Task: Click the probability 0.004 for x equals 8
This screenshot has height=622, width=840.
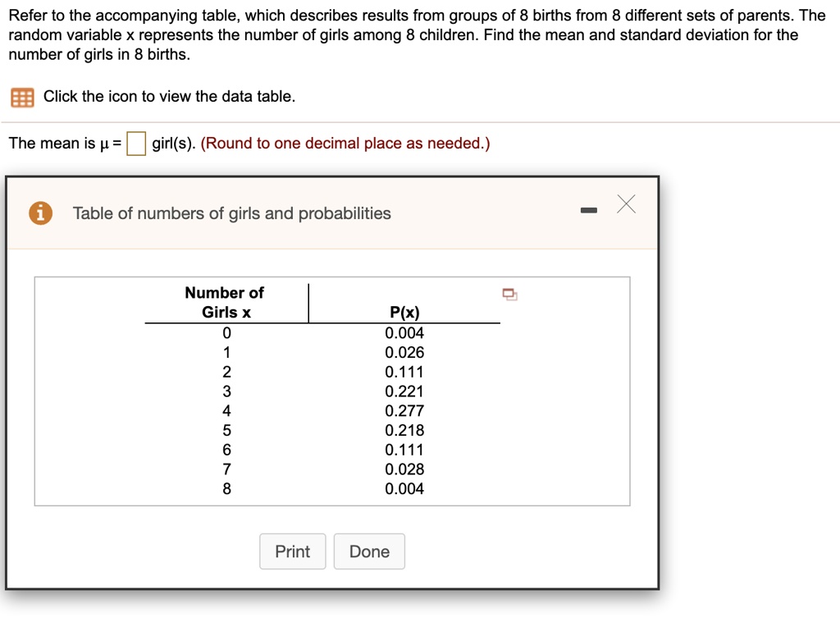Action: coord(404,488)
